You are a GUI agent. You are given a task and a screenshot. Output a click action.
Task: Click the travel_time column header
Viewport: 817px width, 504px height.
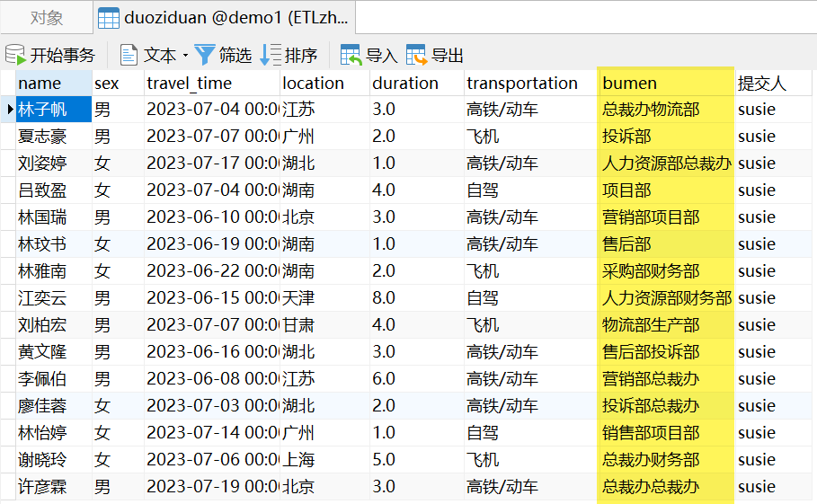189,84
